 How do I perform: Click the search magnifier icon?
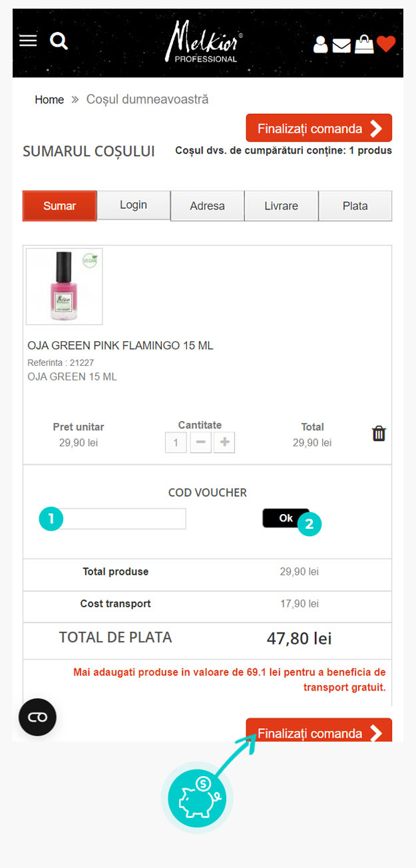(x=59, y=41)
